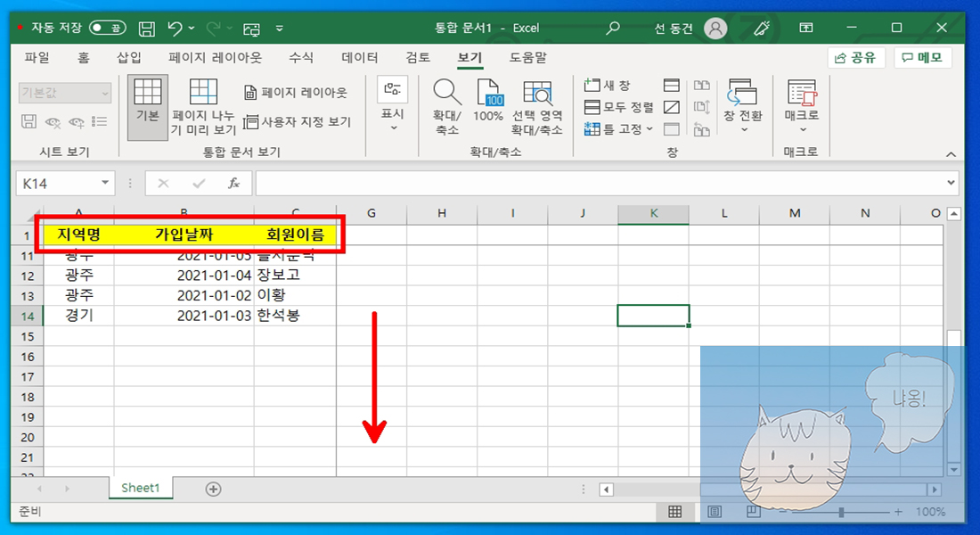
Task: Click the user avatar circle icon
Action: (x=715, y=29)
